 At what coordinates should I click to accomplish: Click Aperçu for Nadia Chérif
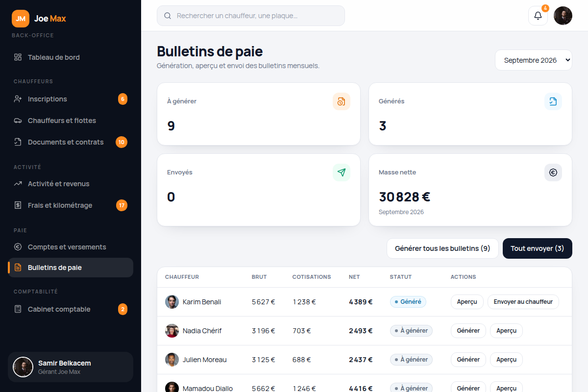506,331
